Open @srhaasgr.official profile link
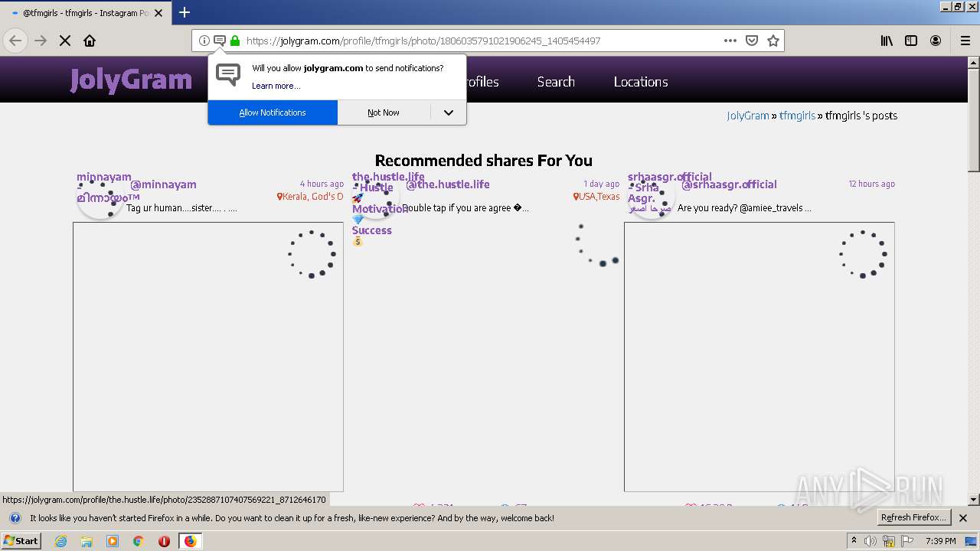This screenshot has height=551, width=980. pos(729,184)
